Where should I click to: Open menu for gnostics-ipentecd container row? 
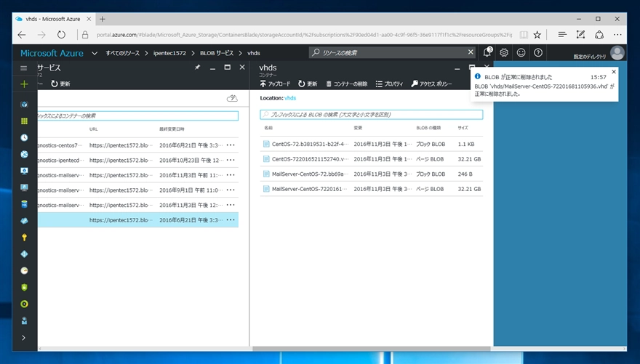coord(231,160)
